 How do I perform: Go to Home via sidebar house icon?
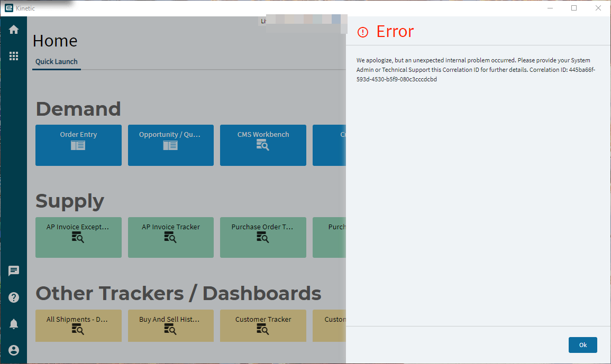tap(14, 30)
